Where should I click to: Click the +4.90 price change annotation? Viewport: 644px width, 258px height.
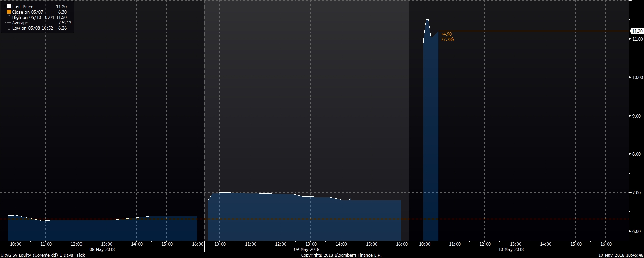(446, 34)
